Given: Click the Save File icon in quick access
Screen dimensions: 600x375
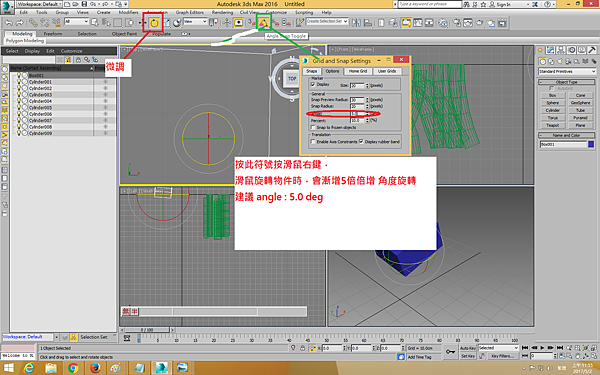Looking at the screenshot, I should pos(84,4).
